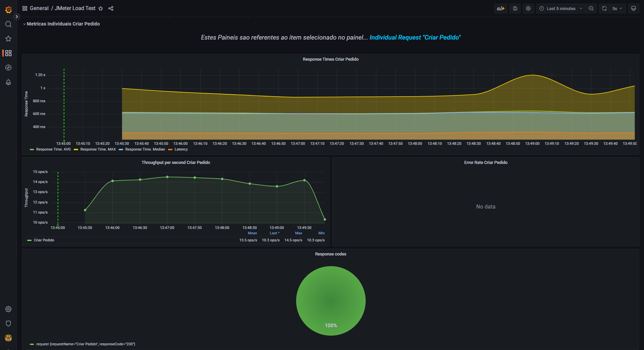
Task: Open the search dashboards icon
Action: (8, 24)
